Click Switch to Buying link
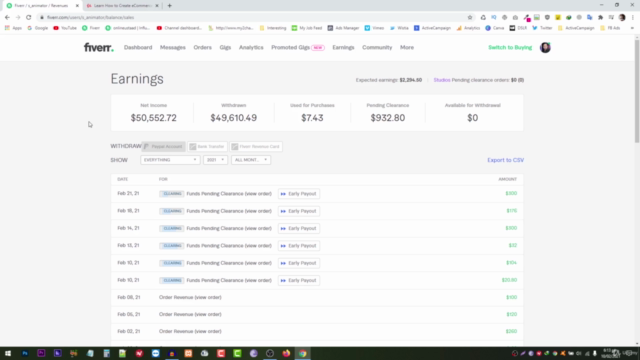The width and height of the screenshot is (640, 360). point(510,47)
